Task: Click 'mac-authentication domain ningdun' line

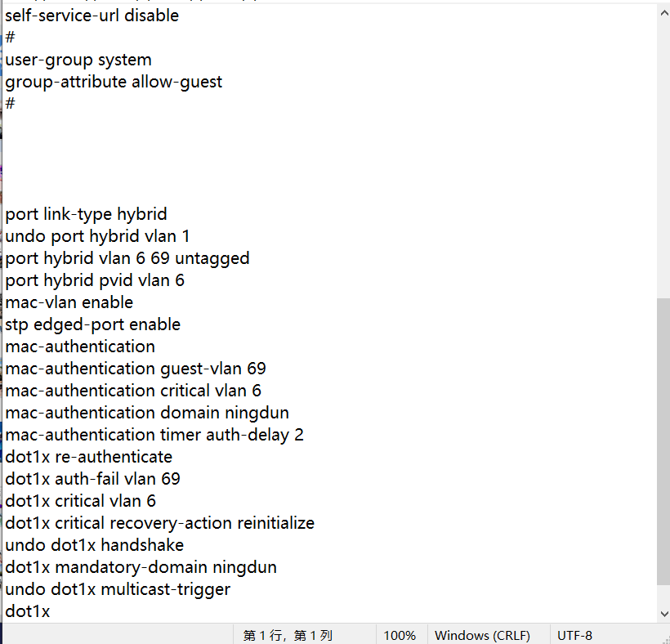Action: pos(147,413)
